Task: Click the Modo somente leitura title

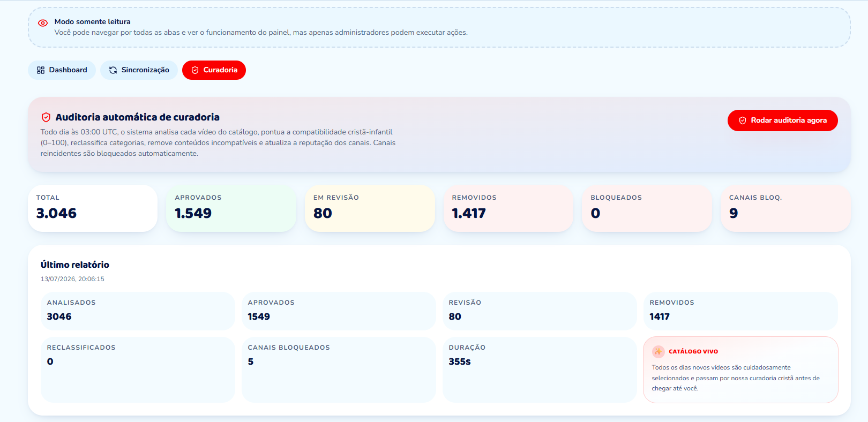Action: (x=92, y=21)
